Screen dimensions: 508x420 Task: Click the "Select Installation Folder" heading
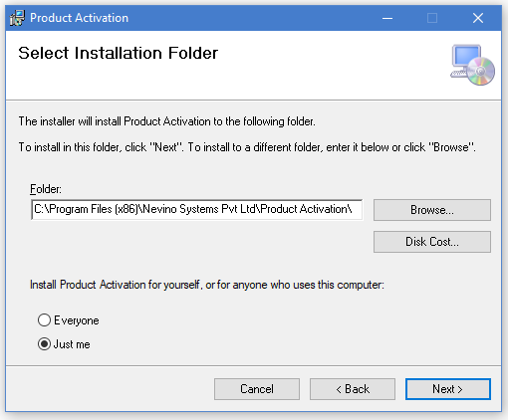(x=119, y=53)
